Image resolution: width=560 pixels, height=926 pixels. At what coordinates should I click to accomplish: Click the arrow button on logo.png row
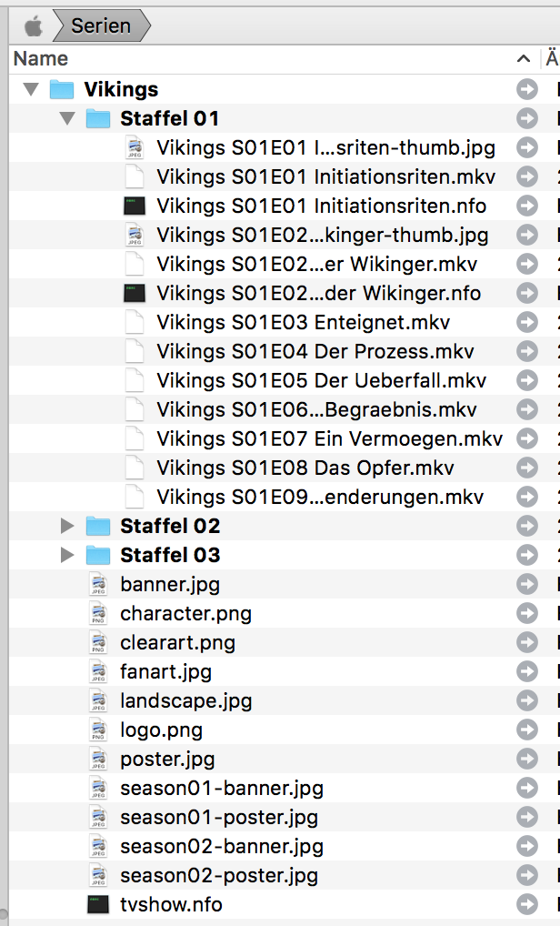click(x=527, y=730)
